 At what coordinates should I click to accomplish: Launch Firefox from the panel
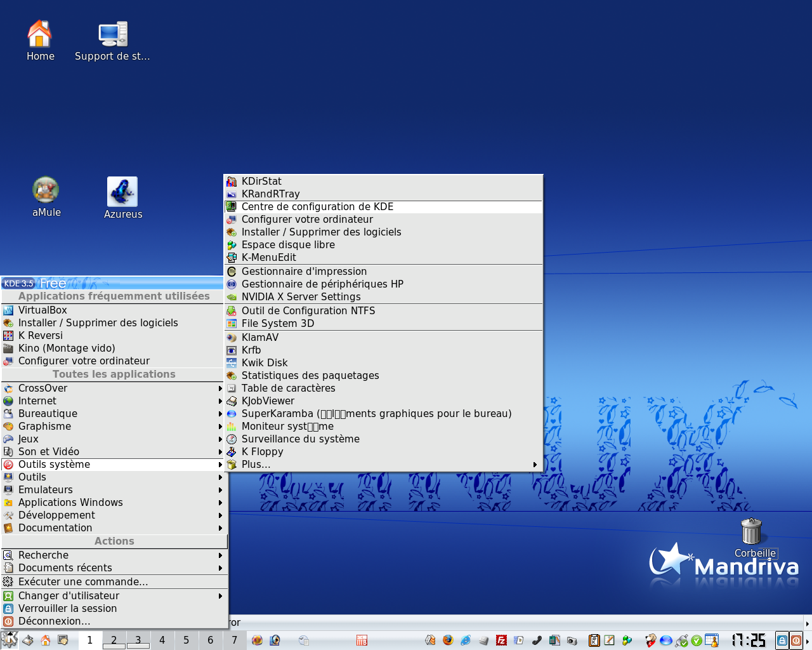(448, 640)
